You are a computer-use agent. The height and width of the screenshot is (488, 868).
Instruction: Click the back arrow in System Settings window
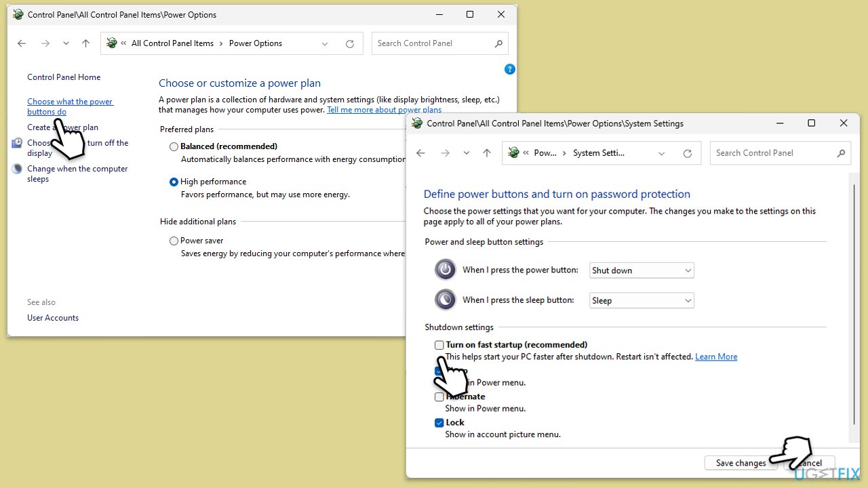tap(420, 153)
